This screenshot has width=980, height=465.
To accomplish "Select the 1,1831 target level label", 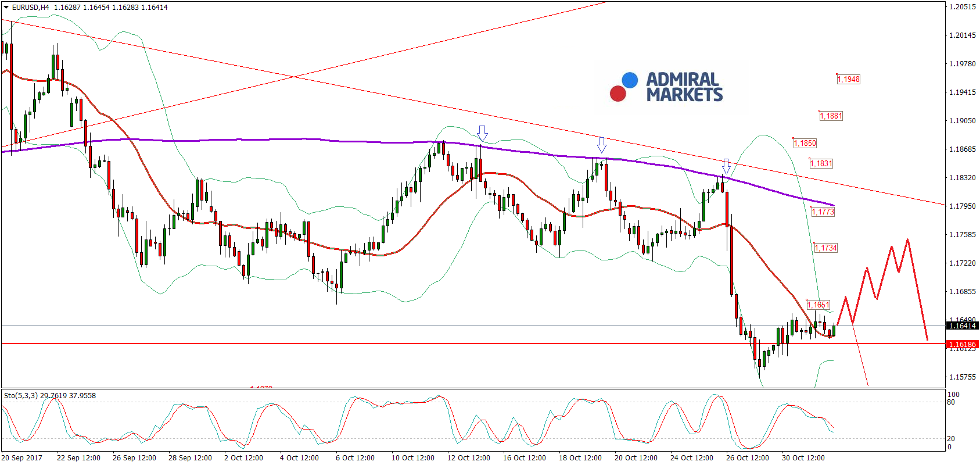I will tap(821, 163).
